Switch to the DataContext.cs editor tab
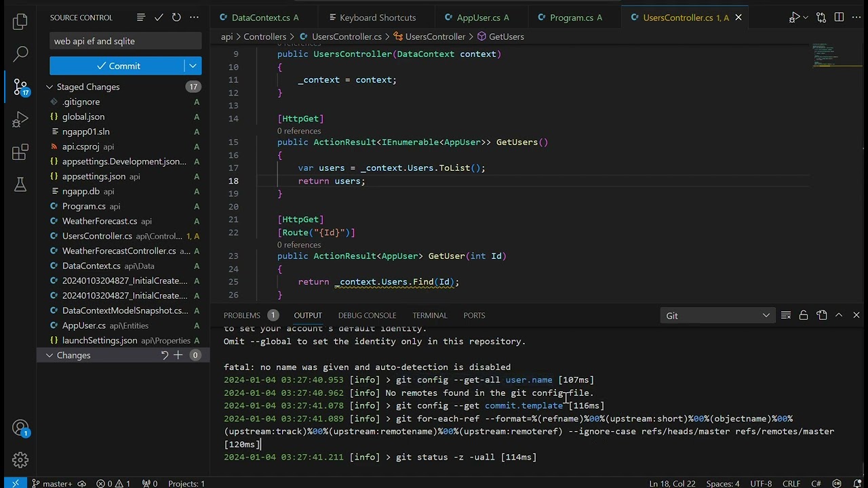 (x=260, y=18)
